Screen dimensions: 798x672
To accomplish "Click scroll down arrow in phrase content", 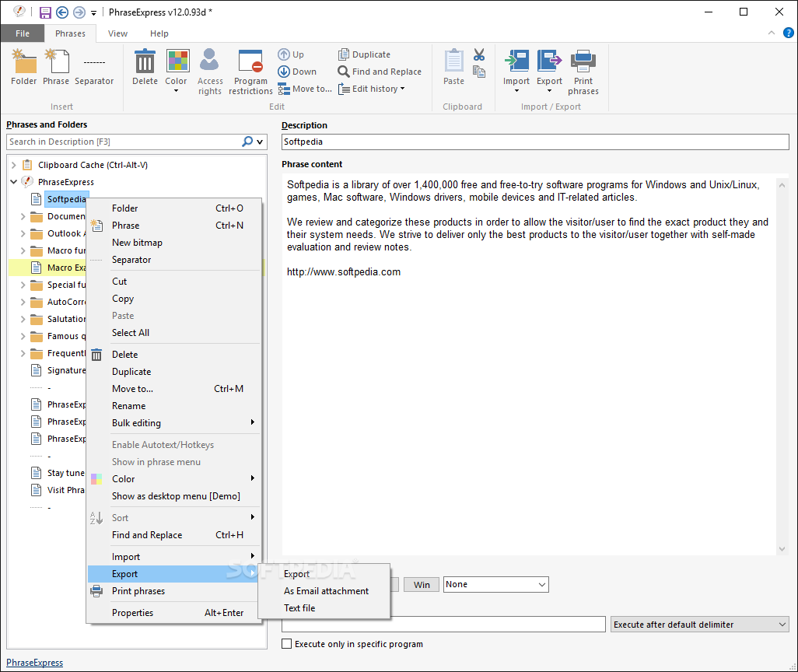I will 782,549.
